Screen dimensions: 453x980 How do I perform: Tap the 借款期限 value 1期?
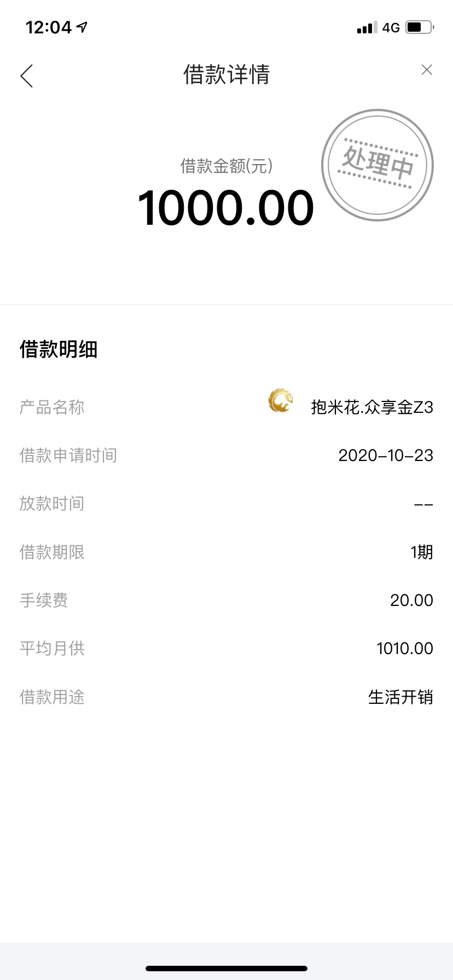click(x=422, y=552)
